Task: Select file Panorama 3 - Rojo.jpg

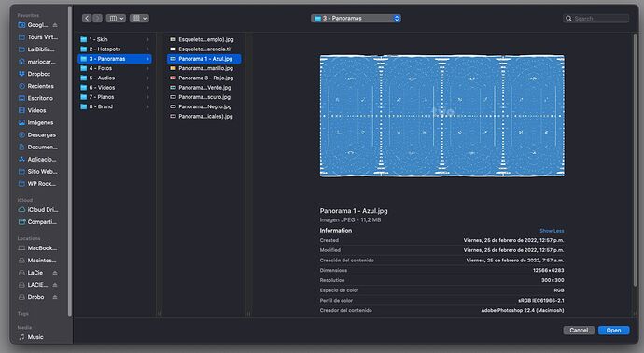Action: tap(203, 78)
